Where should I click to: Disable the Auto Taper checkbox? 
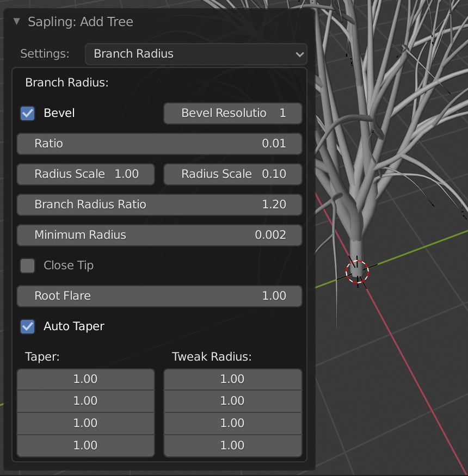27,326
